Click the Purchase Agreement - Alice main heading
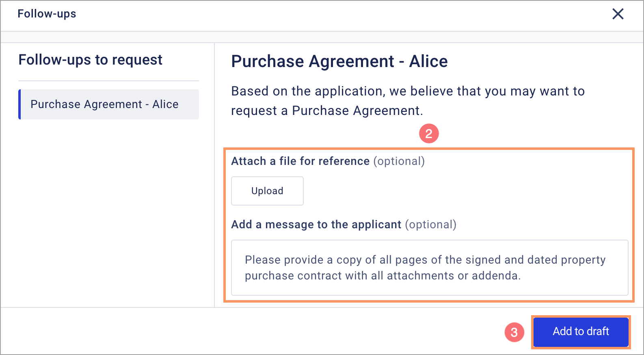Image resolution: width=644 pixels, height=355 pixels. point(339,62)
